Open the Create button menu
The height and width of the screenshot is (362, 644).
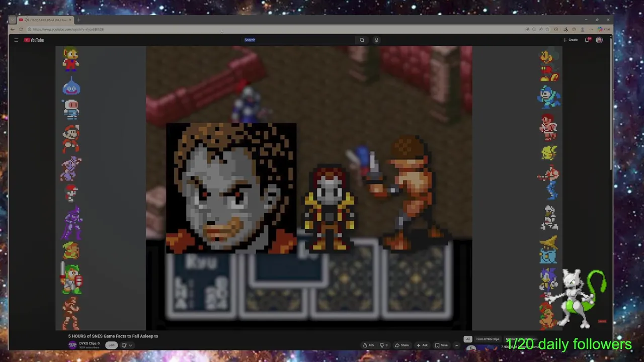[571, 40]
